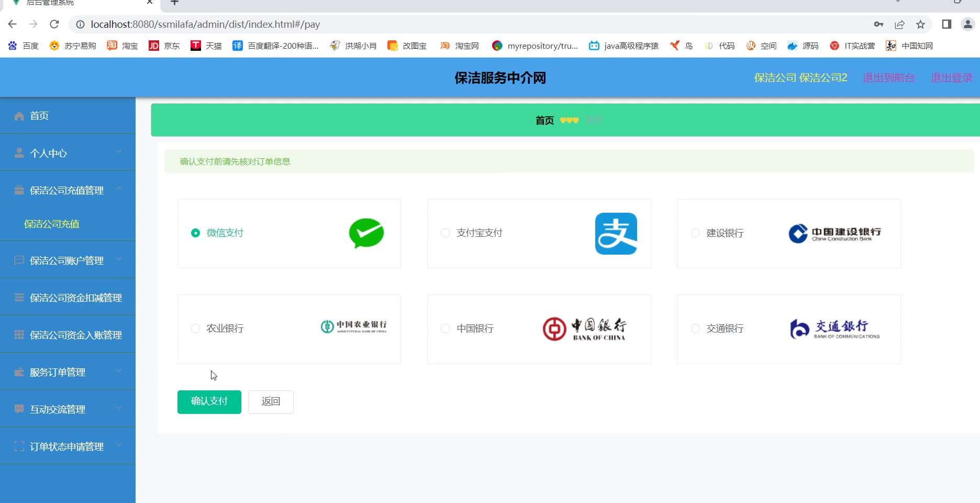The height and width of the screenshot is (503, 980).
Task: Click the Alipay blue logo
Action: pyautogui.click(x=616, y=234)
